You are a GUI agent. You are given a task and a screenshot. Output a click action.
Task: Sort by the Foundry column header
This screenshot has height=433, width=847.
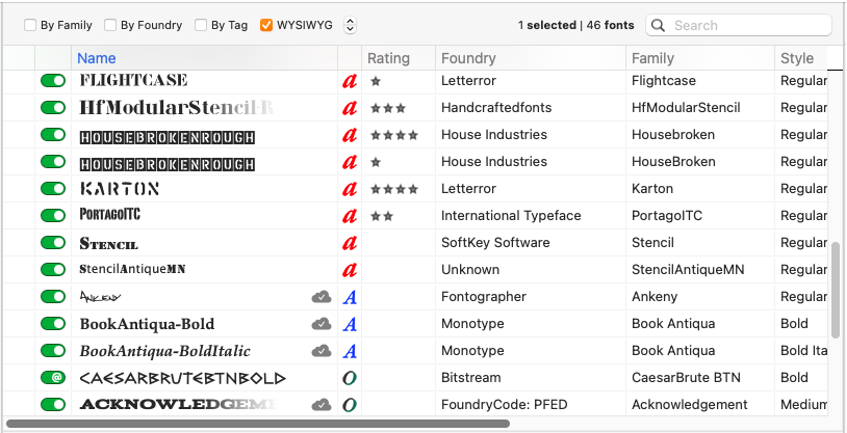(530, 58)
